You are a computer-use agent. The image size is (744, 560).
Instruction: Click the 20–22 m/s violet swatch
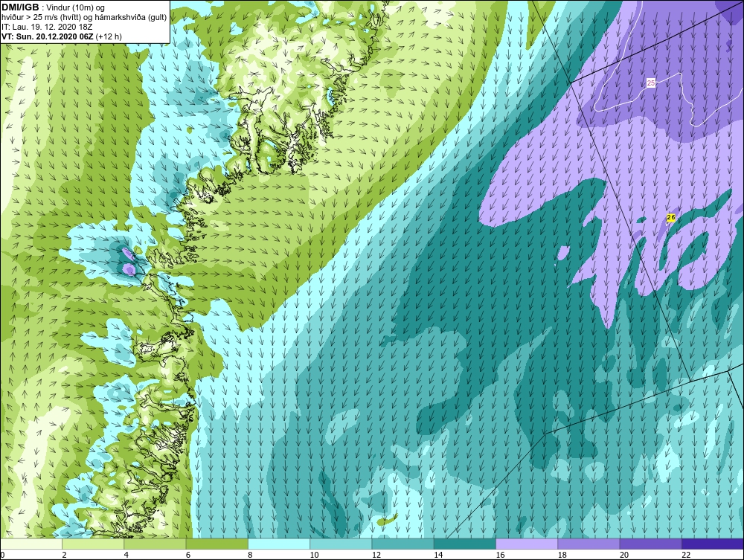click(x=650, y=544)
